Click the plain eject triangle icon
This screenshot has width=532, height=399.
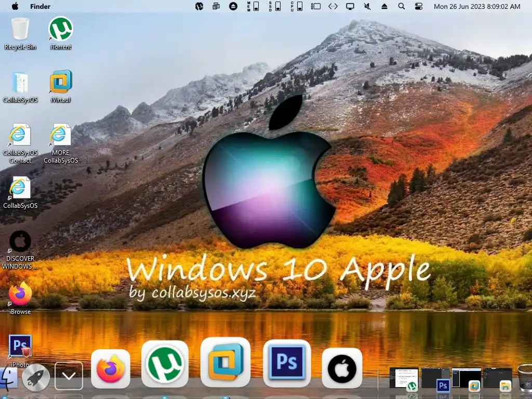point(384,6)
